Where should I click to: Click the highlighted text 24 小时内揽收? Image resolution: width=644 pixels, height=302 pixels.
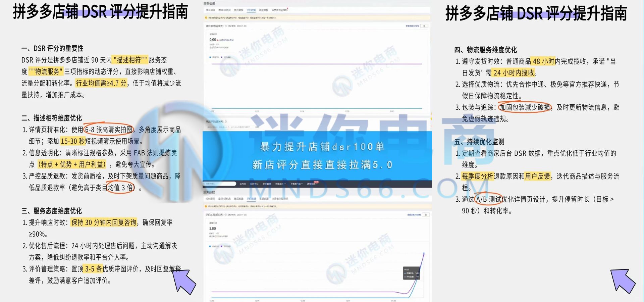pyautogui.click(x=514, y=73)
